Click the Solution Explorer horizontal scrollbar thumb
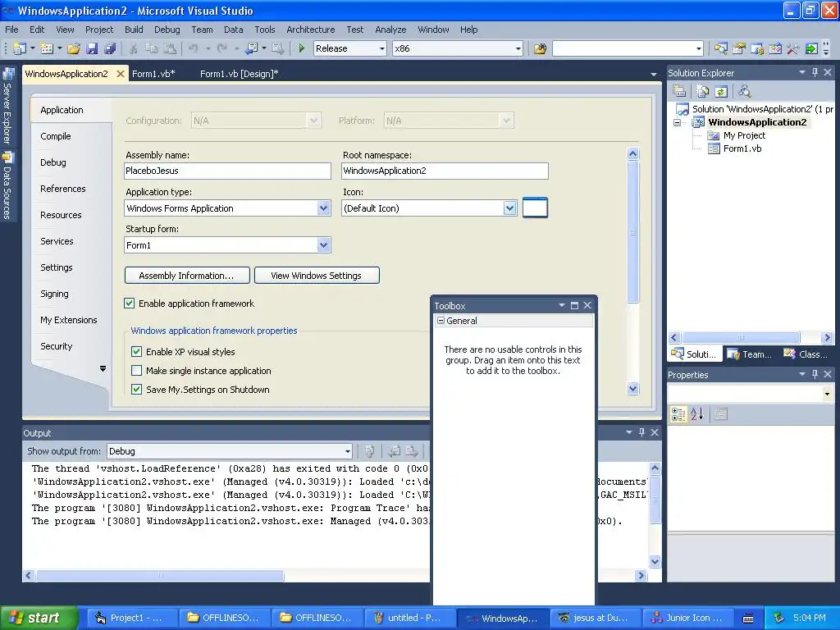Screen dimensions: 840x630 pos(741,337)
